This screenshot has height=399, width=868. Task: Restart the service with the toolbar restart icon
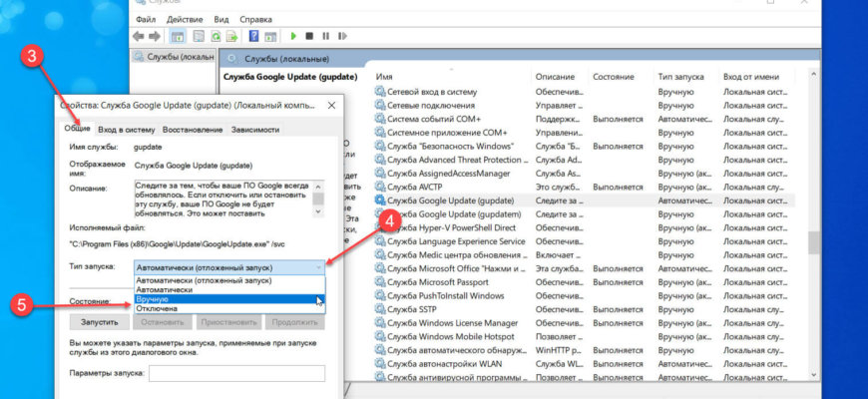pos(342,36)
